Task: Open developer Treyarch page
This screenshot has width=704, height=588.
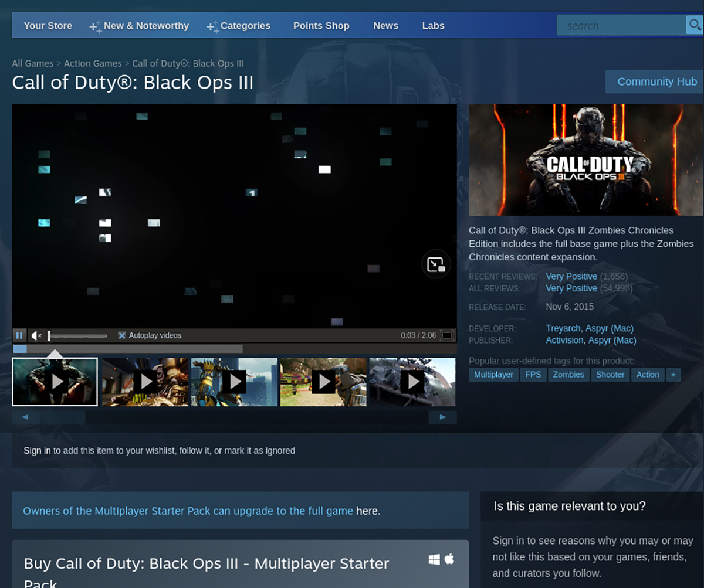Action: [x=563, y=328]
